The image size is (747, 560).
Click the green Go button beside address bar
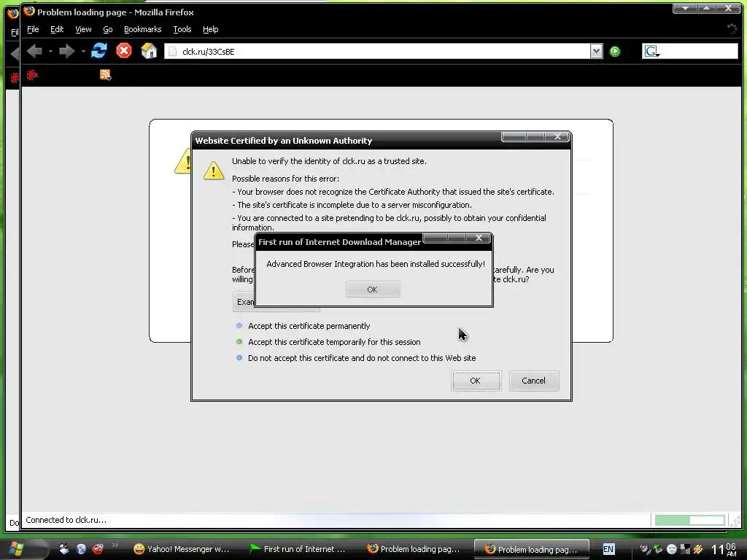(x=615, y=52)
